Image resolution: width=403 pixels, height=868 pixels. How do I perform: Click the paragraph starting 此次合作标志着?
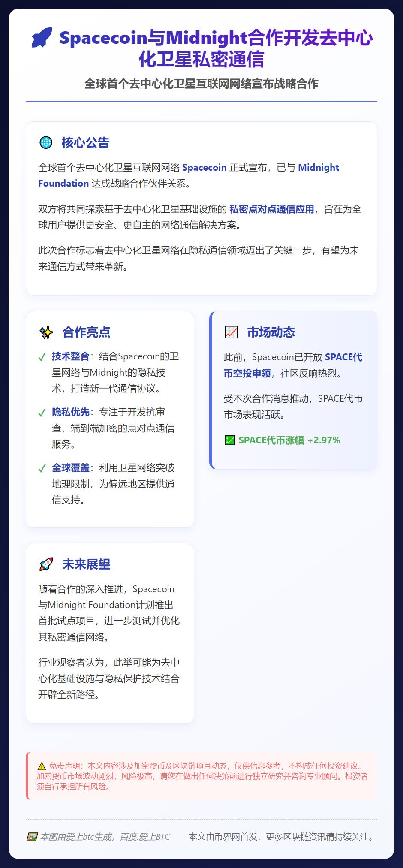pos(199,259)
